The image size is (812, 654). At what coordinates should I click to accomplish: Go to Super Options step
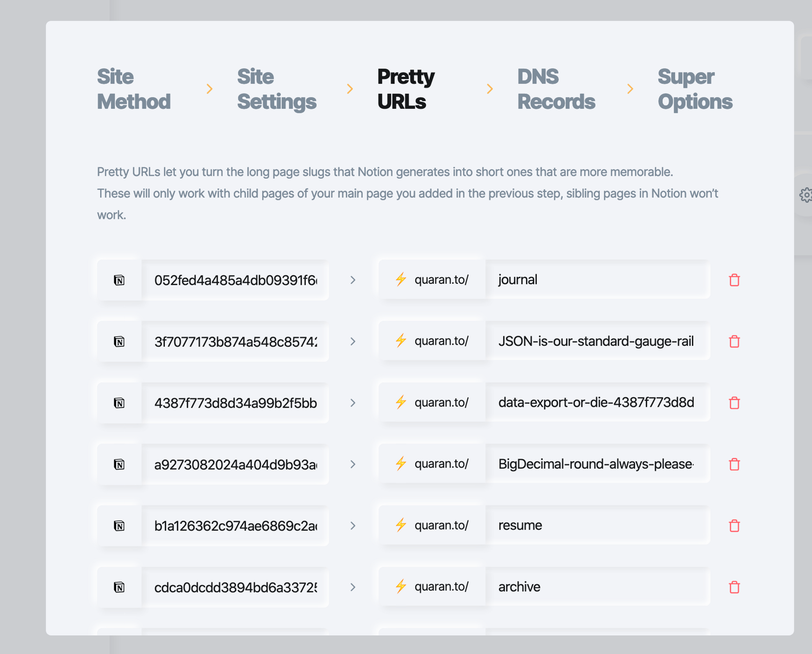tap(695, 89)
